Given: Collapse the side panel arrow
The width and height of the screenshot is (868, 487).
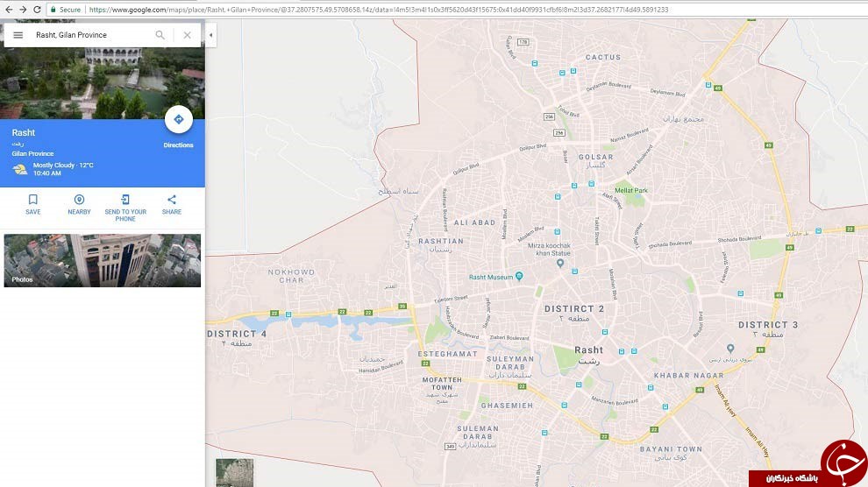Looking at the screenshot, I should coord(211,35).
